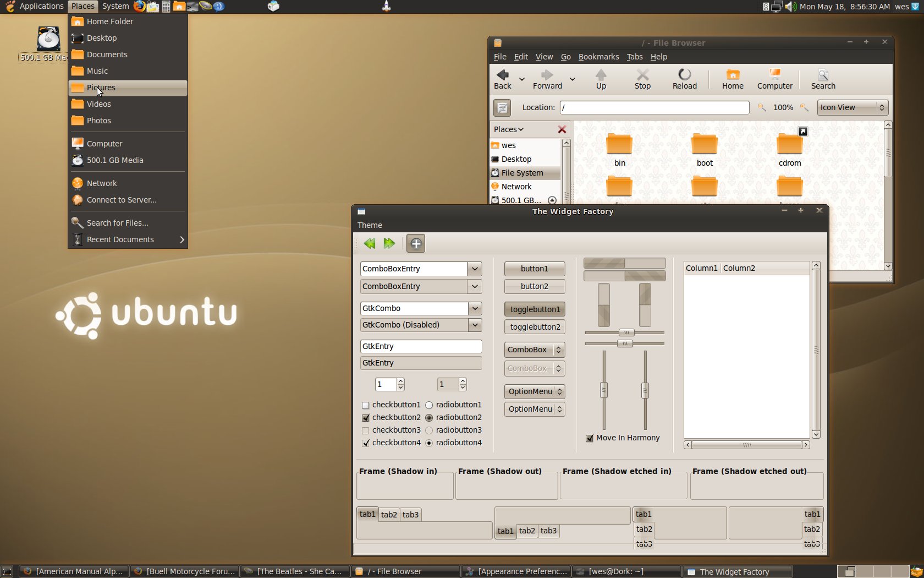Screen dimensions: 924x578
Task: Expand the Places side pane selector
Action: [x=508, y=129]
